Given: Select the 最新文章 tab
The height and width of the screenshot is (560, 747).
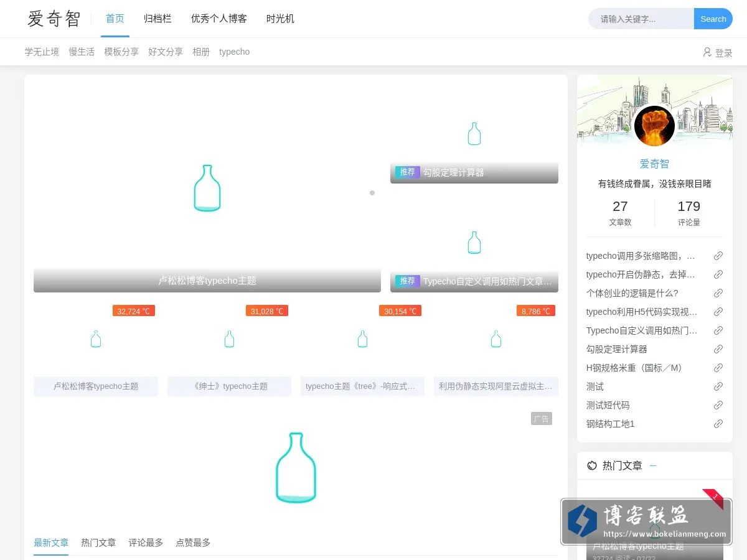Looking at the screenshot, I should (x=51, y=543).
